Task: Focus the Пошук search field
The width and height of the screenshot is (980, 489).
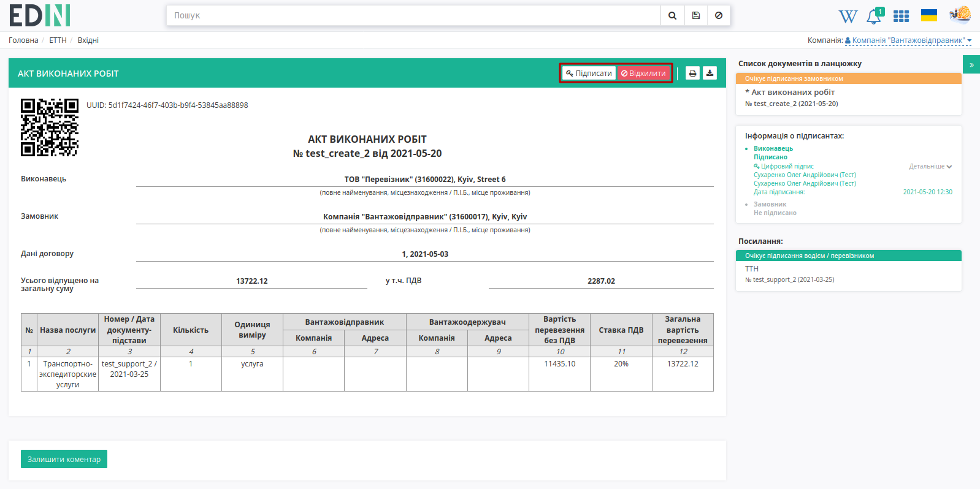Action: point(413,15)
